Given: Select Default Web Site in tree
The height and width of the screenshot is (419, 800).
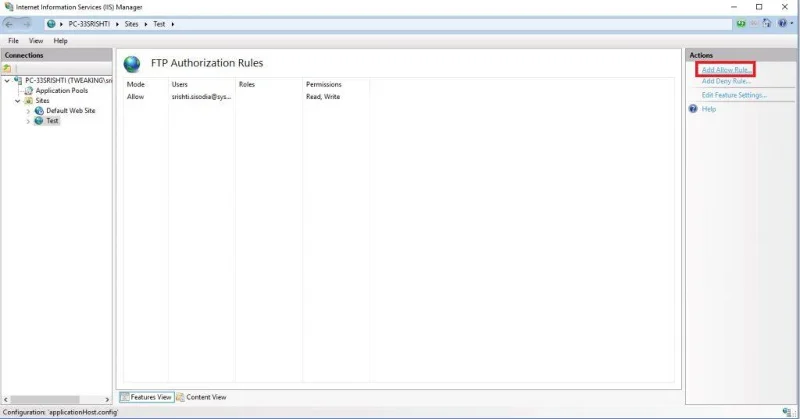Looking at the screenshot, I should tap(71, 111).
